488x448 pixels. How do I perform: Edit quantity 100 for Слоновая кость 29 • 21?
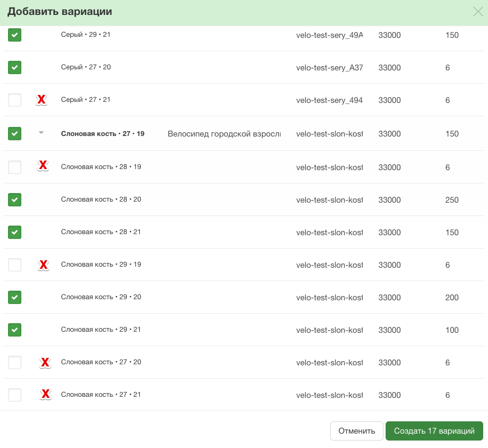pos(452,330)
